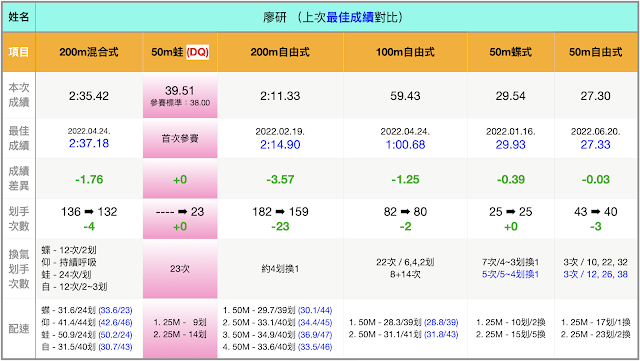Click the 配速 row label
Image resolution: width=640 pixels, height=361 pixels.
(19, 329)
